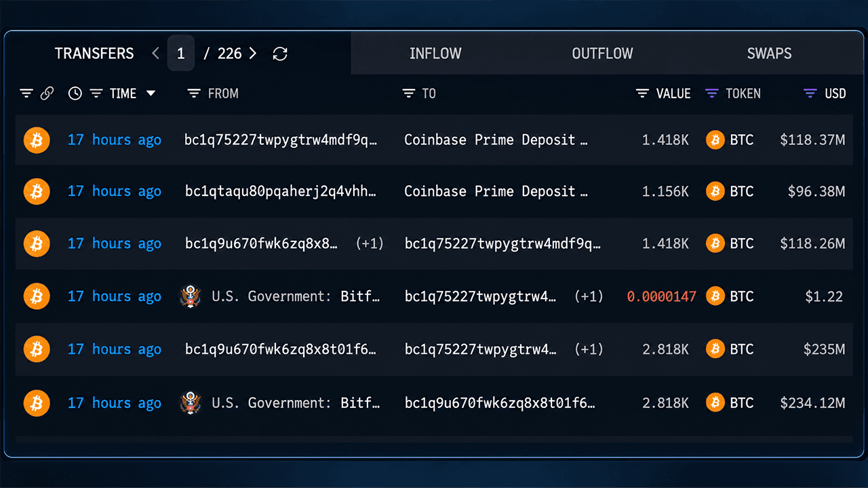Click the U.S. Government seal in the $1.22 row
Image resolution: width=868 pixels, height=488 pixels.
[x=191, y=296]
